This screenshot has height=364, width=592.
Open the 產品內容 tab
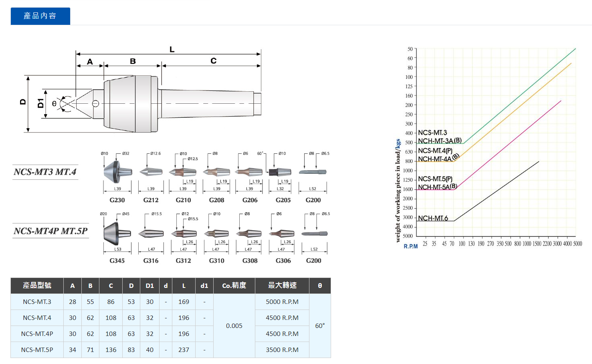point(40,16)
